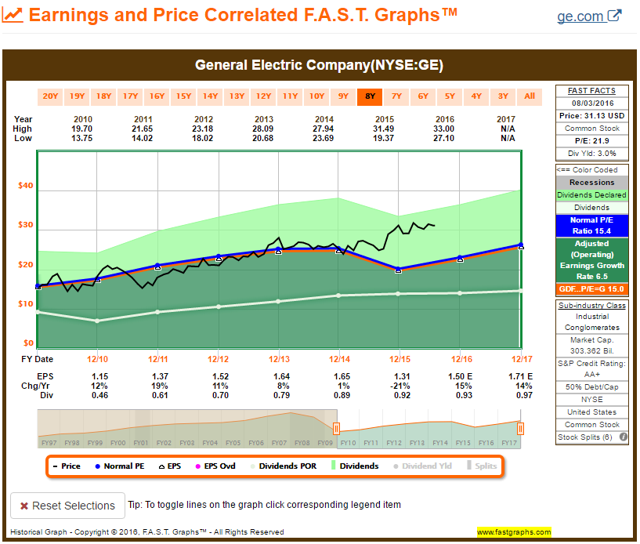Select the 13Y time range tab
Viewport: 640px width, 544px height.
click(237, 97)
